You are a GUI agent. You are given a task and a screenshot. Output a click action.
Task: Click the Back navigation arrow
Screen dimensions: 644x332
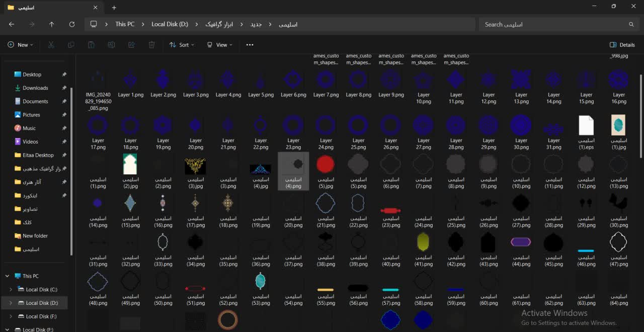12,24
